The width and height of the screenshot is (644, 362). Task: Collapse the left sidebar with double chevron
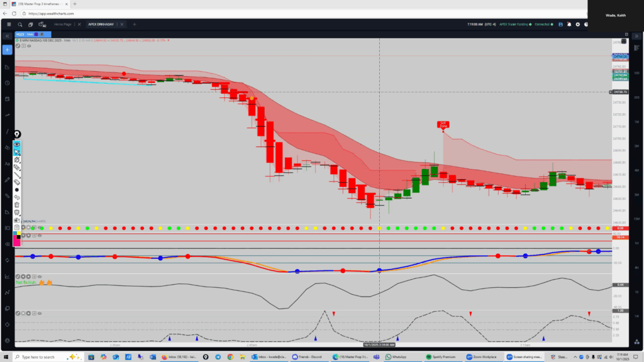[8, 36]
